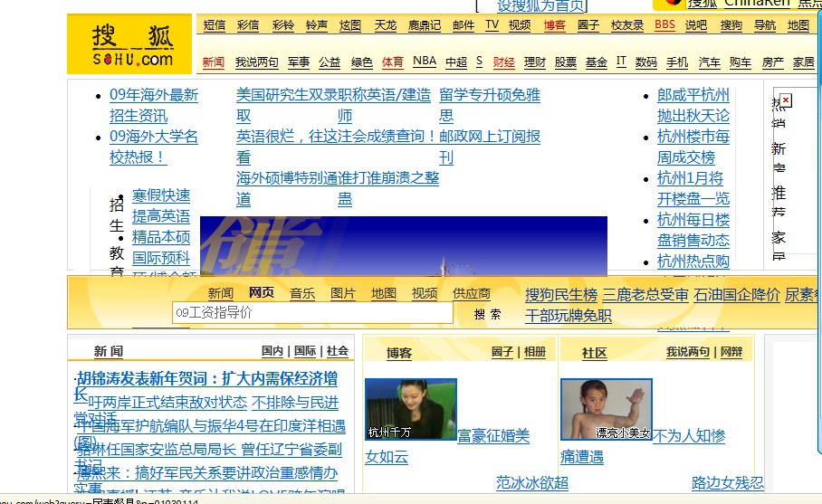Open the 搜狗 navigation link
Image resolution: width=822 pixels, height=504 pixels.
pos(731,25)
